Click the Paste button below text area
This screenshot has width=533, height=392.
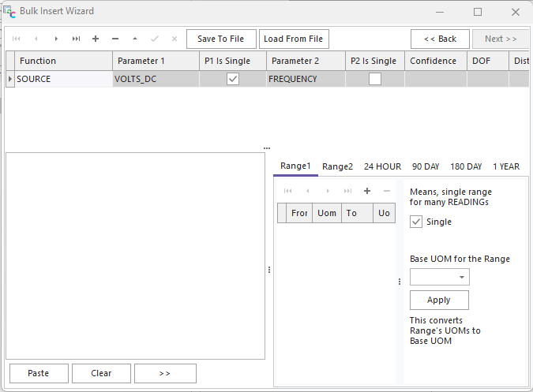click(38, 373)
